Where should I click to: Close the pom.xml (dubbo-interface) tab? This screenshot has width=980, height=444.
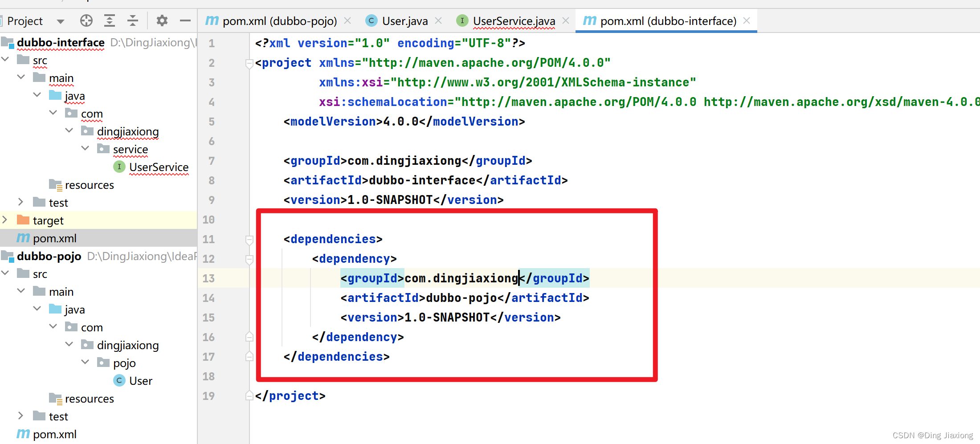click(x=747, y=20)
